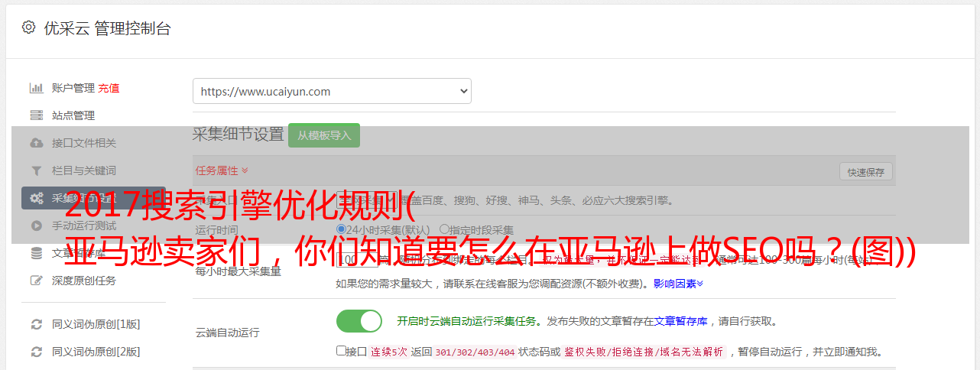980x370 pixels.
Task: Click the refresh icon for 同义词伪原创[2版]
Action: point(36,352)
